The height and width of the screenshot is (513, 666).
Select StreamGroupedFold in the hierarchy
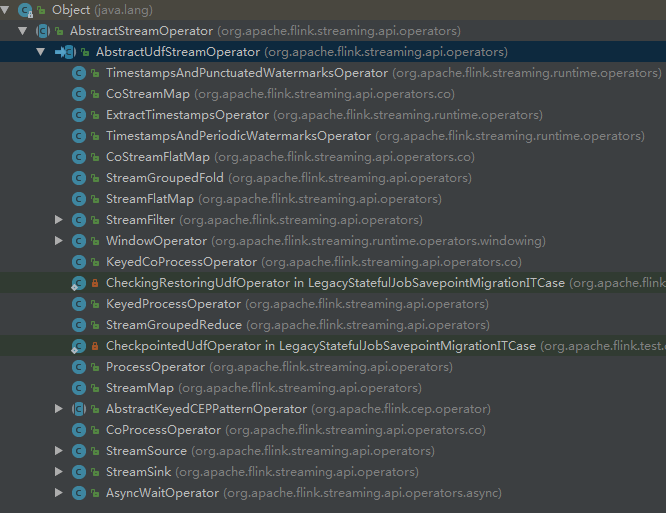(165, 178)
